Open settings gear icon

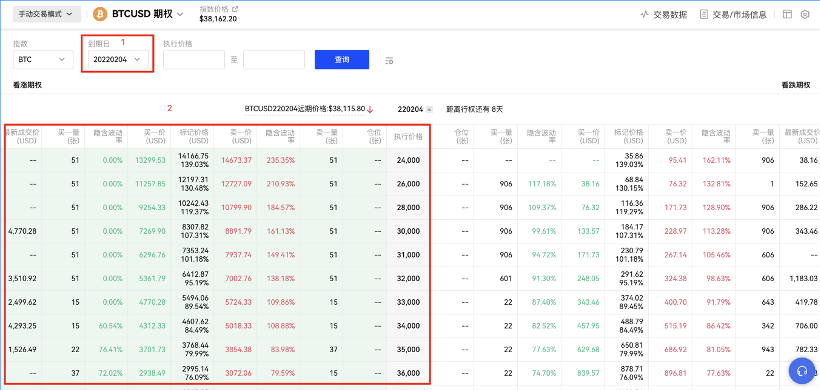tap(805, 15)
